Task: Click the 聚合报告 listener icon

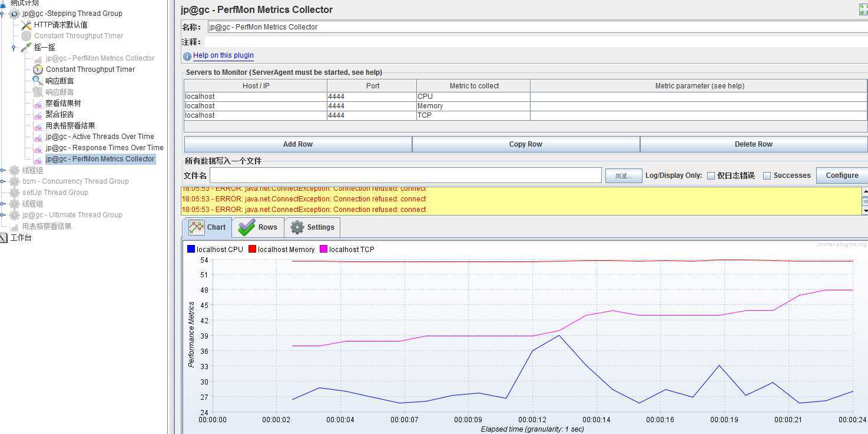Action: (x=38, y=114)
